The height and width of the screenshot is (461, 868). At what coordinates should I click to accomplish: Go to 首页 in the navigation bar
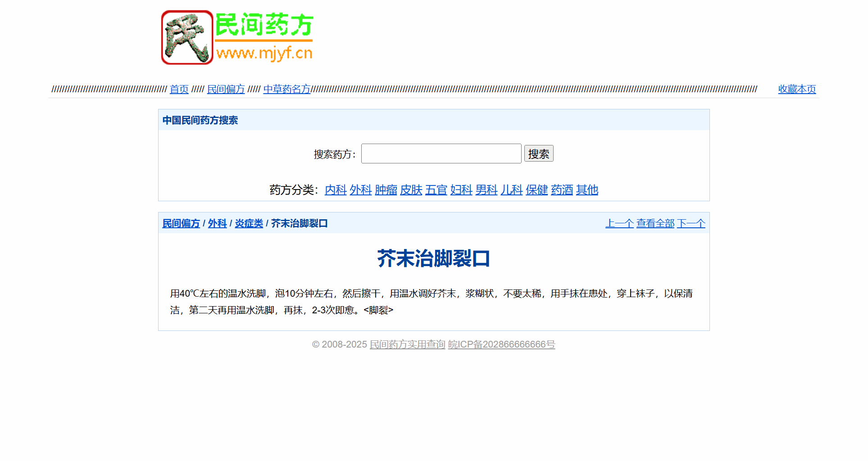(x=179, y=89)
